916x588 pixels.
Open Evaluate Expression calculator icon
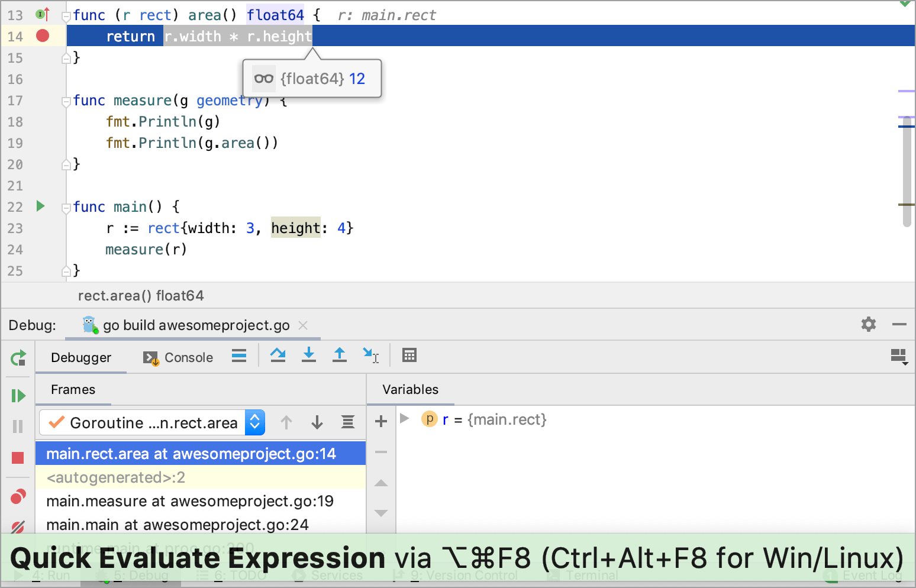(409, 355)
